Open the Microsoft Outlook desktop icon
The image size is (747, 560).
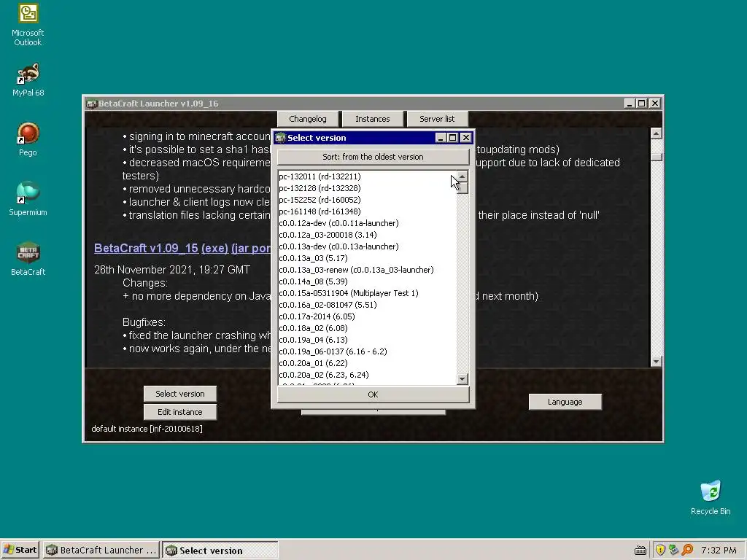28,25
